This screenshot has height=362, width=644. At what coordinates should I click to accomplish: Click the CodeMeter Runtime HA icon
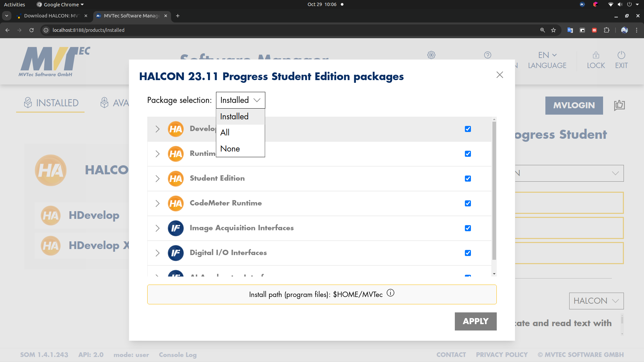click(176, 203)
